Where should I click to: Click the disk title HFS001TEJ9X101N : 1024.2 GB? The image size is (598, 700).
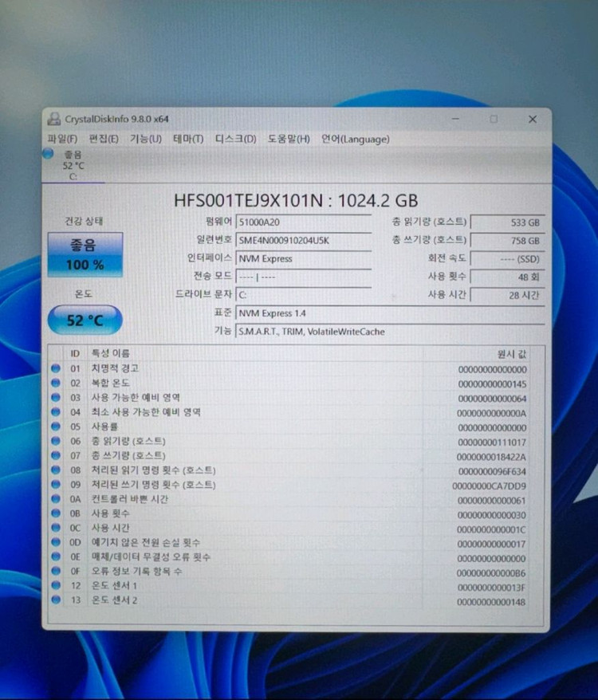tap(296, 200)
